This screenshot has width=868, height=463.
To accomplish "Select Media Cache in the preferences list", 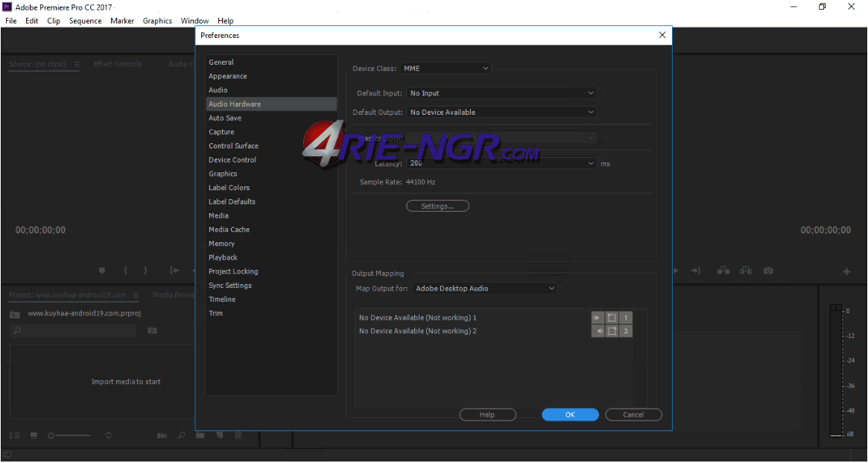I will point(271,230).
